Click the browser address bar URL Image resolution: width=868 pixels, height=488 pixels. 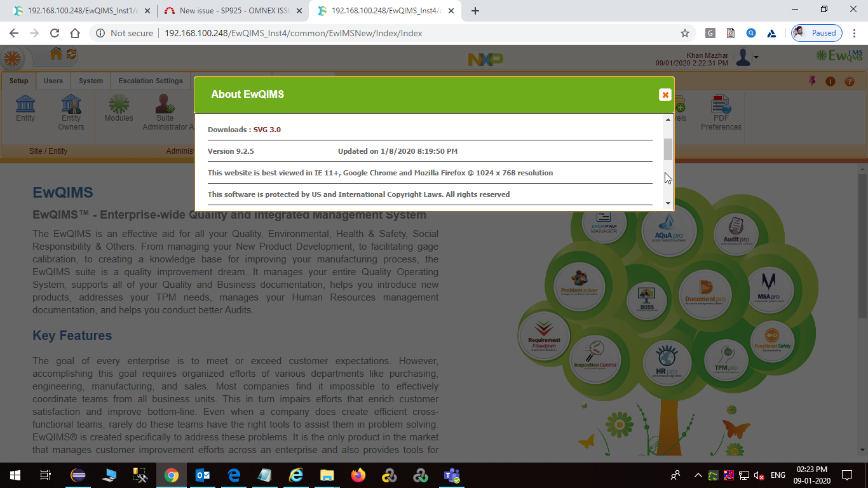(293, 33)
